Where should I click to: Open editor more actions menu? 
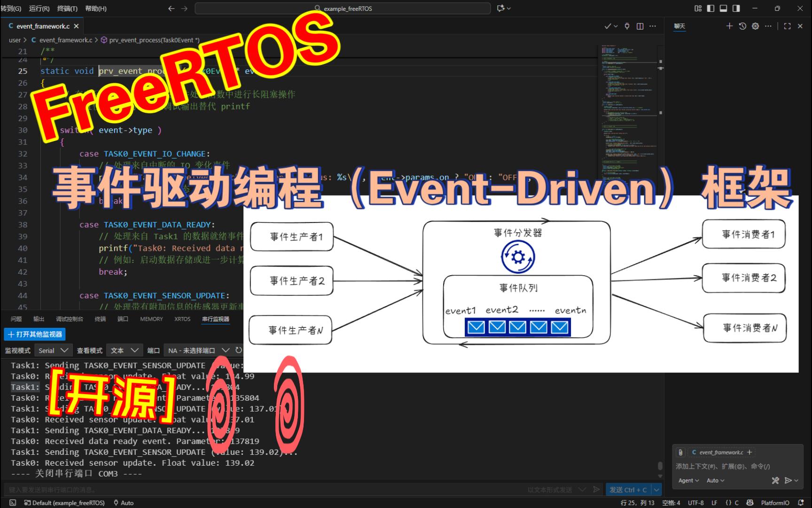click(653, 26)
